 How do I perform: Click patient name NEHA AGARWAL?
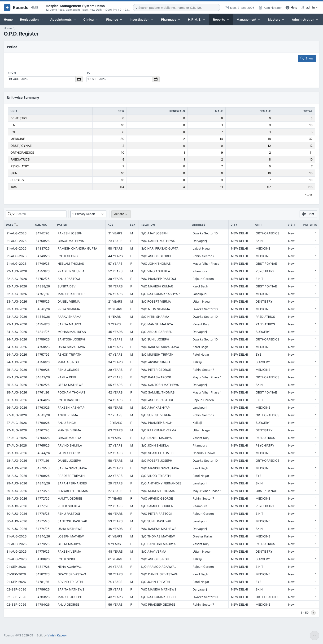[69, 567]
